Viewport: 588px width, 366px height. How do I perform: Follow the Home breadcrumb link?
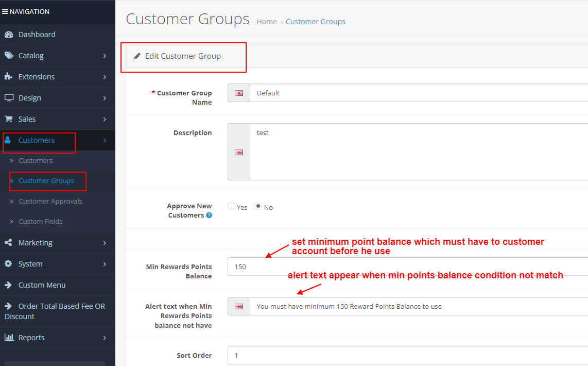(x=266, y=22)
